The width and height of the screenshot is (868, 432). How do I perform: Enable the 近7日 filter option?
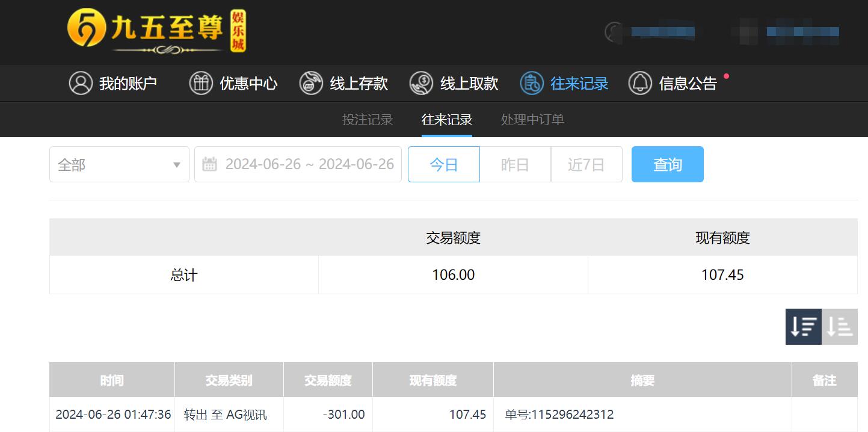pyautogui.click(x=586, y=164)
